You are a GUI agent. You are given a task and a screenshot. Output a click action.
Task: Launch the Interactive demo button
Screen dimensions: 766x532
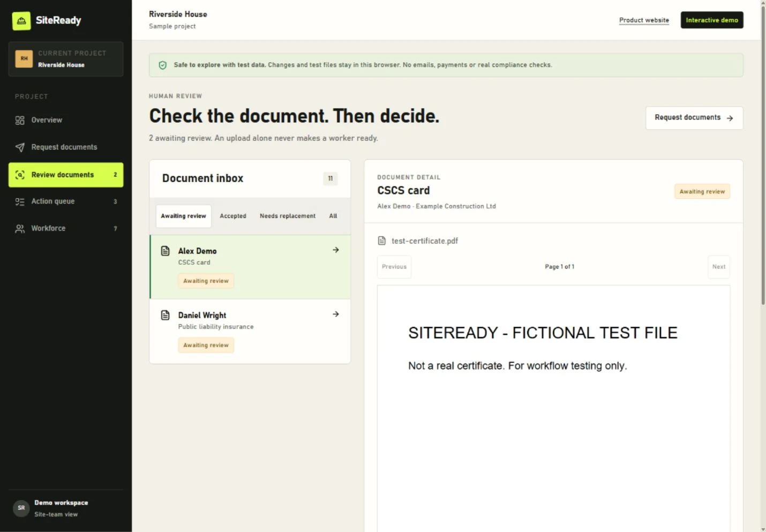[712, 20]
